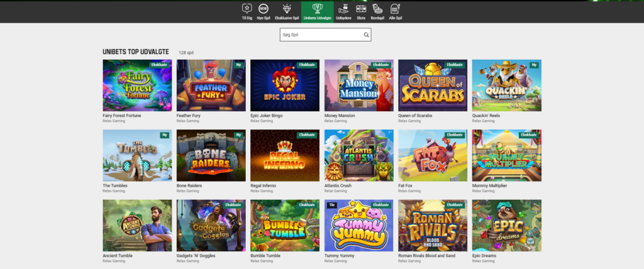
Task: Open Bordspil roulette icon
Action: [x=377, y=8]
